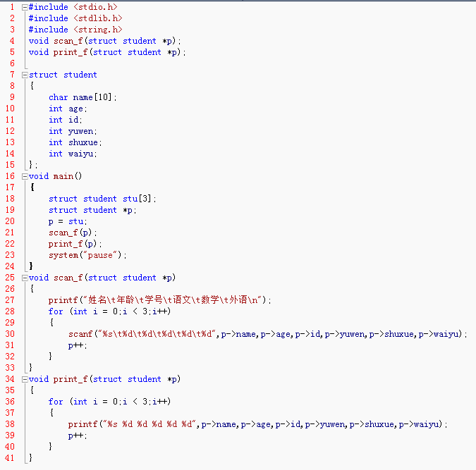Click 'p++;' on line 31

78,345
